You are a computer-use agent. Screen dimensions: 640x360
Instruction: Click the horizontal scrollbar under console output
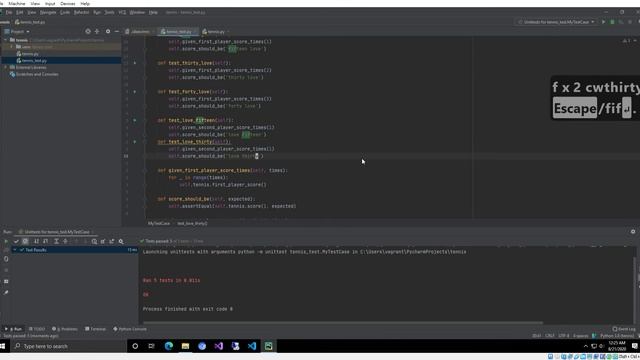coord(343,323)
